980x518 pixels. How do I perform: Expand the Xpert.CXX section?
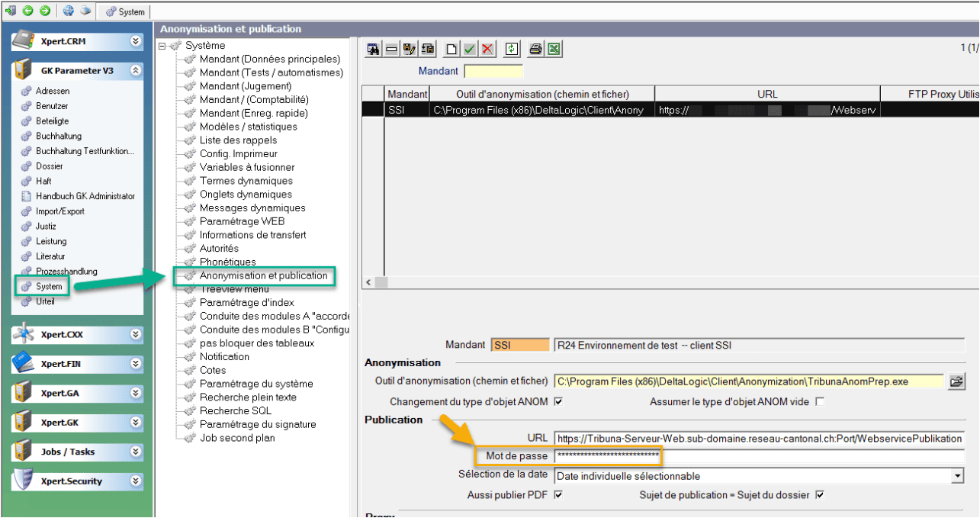[136, 334]
